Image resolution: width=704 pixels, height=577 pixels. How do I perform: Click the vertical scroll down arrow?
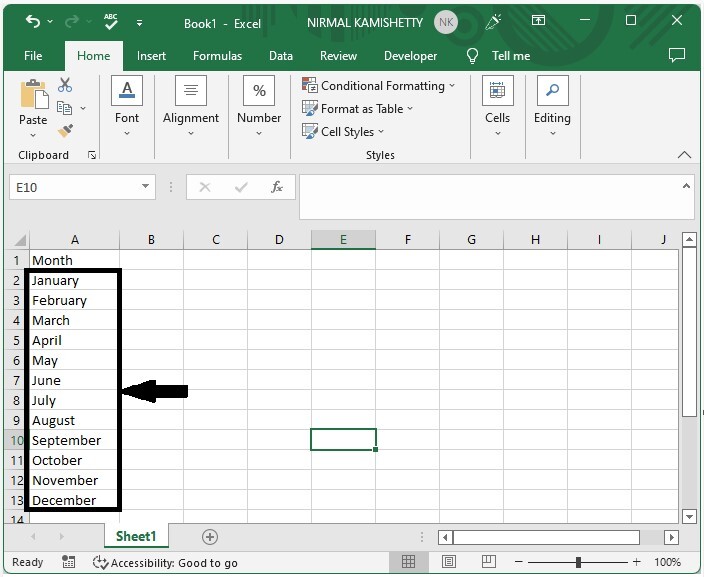pyautogui.click(x=689, y=516)
